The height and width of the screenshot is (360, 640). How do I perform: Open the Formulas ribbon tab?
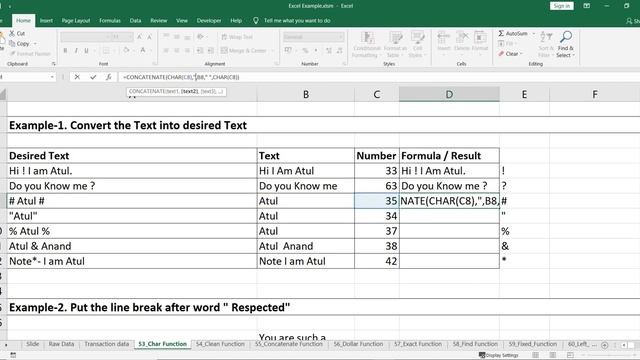[x=110, y=20]
